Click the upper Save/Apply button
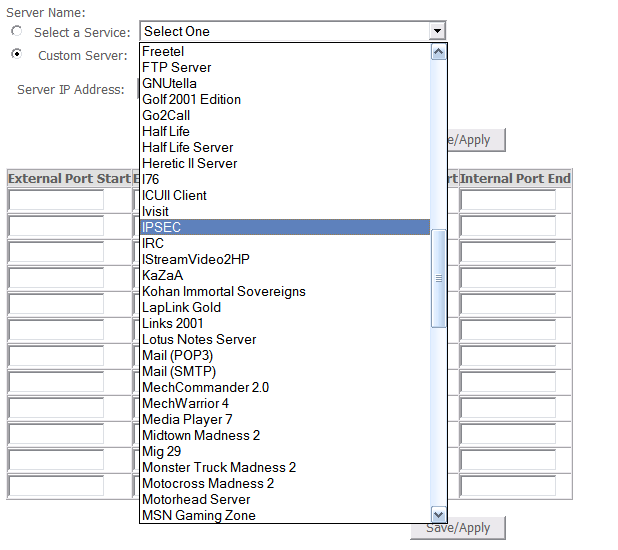 [x=476, y=140]
